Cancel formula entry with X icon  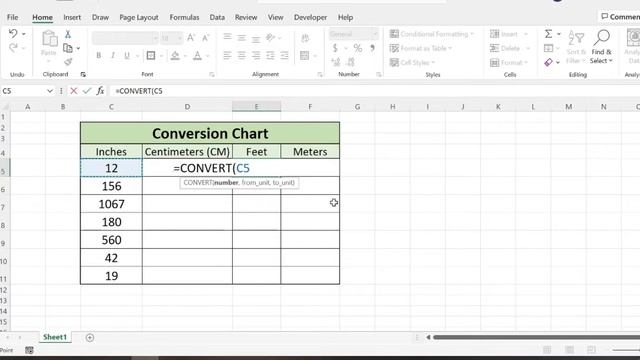tap(73, 91)
